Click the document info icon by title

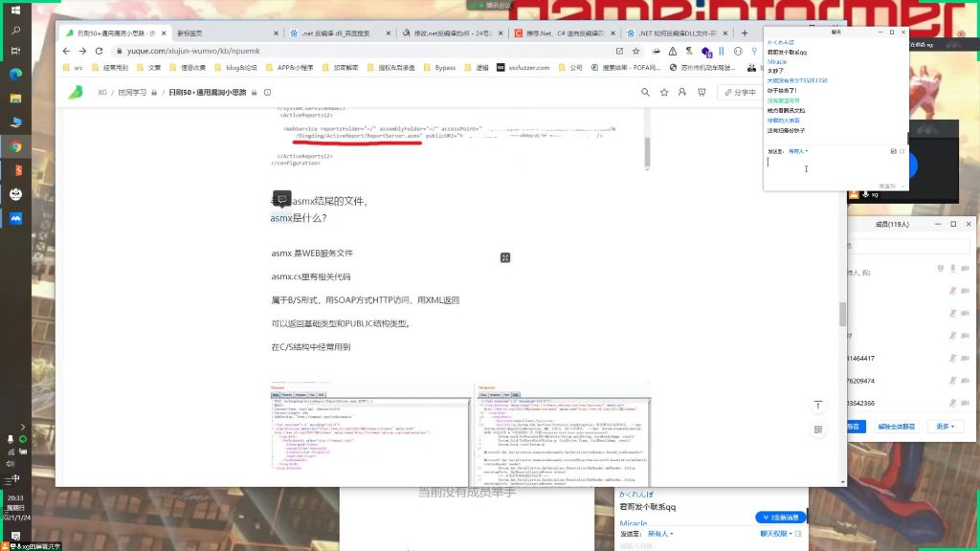point(268,93)
